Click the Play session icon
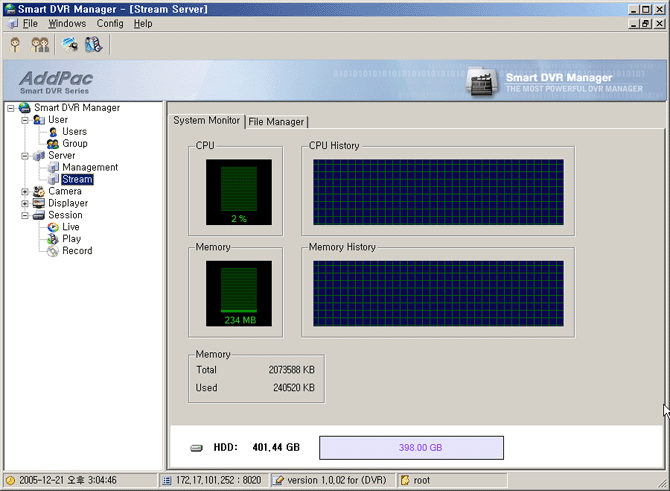Viewport: 670px width, 491px height. 53,239
